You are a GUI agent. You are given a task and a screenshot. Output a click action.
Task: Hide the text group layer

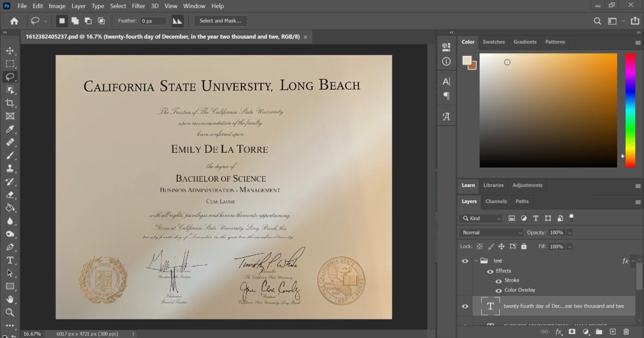coord(465,261)
